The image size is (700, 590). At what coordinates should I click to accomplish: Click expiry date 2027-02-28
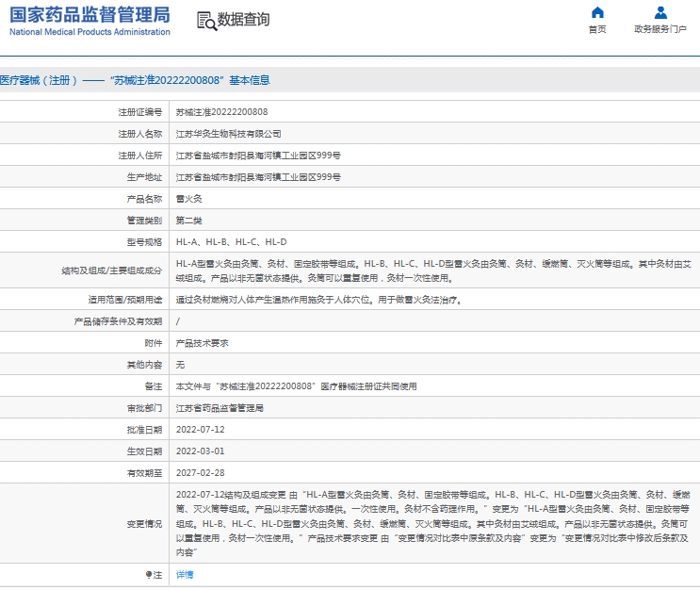200,472
